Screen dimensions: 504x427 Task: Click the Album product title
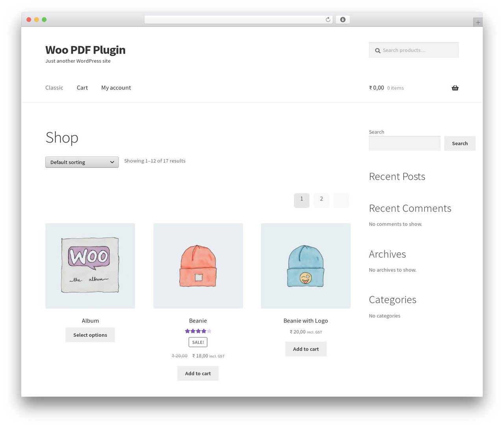(90, 321)
